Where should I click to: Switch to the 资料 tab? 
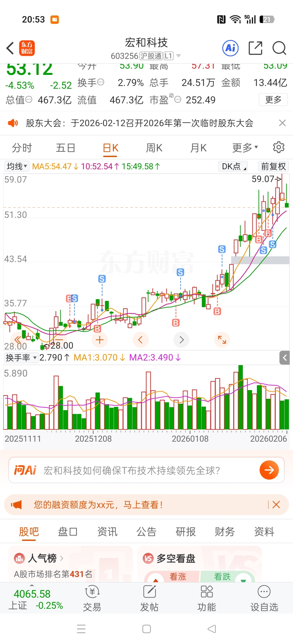tap(264, 532)
